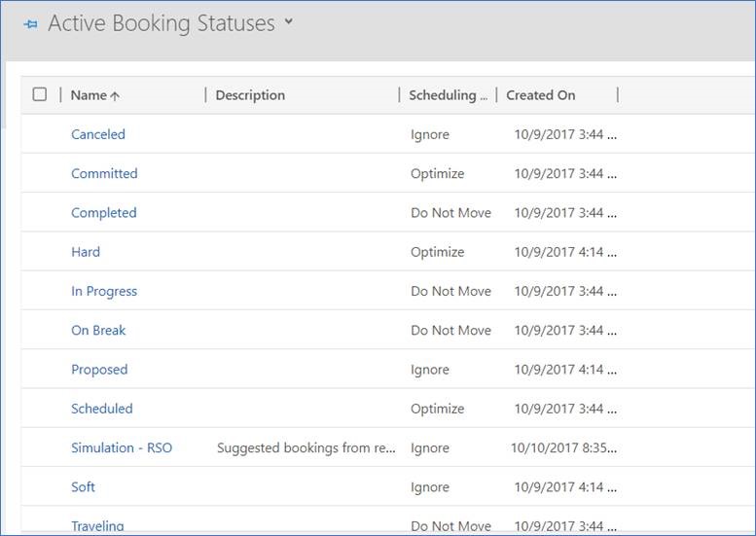Sort by the Description column header

click(x=250, y=95)
